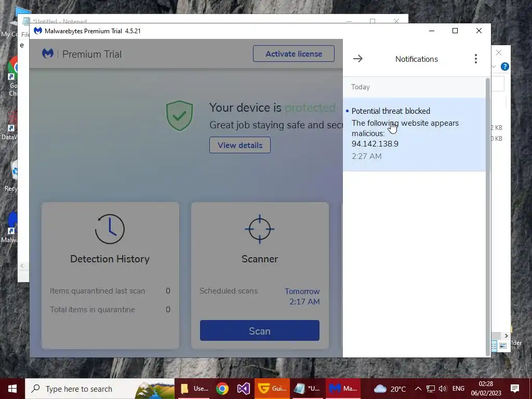
Task: Click the 2:27 AM notification timestamp
Action: [366, 156]
